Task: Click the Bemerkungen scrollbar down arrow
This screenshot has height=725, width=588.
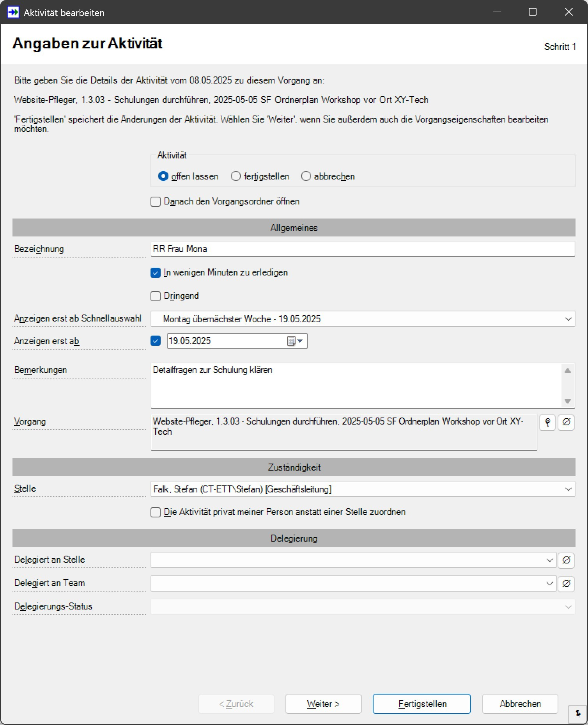Action: 568,401
